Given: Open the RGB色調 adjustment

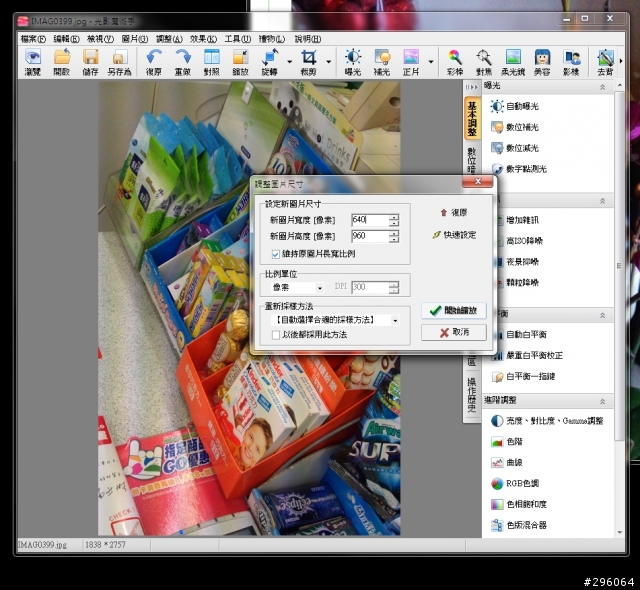Looking at the screenshot, I should click(x=515, y=483).
